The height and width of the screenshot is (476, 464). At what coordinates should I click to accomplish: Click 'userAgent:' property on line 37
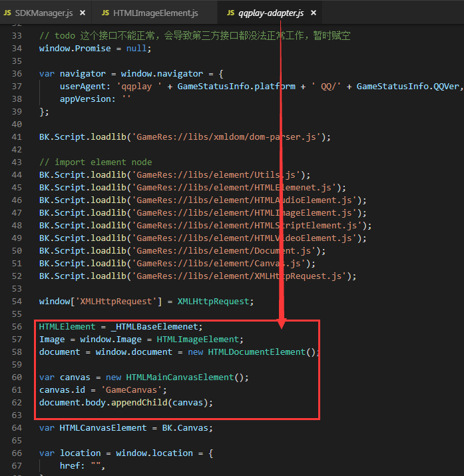coord(85,87)
